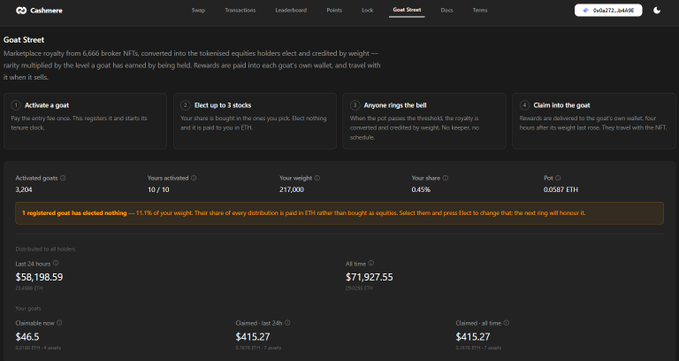Show info icon next to Claimed all time
Image resolution: width=679 pixels, height=361 pixels.
(506, 323)
